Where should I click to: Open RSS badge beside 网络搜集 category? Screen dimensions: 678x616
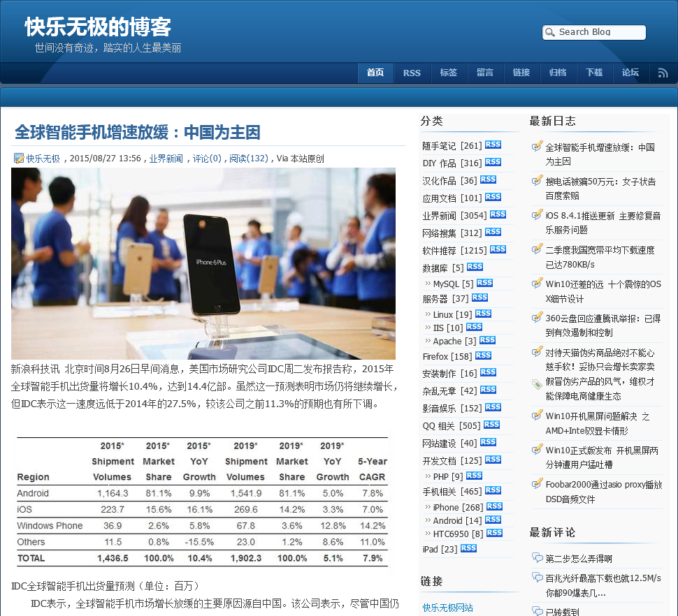[x=493, y=232]
